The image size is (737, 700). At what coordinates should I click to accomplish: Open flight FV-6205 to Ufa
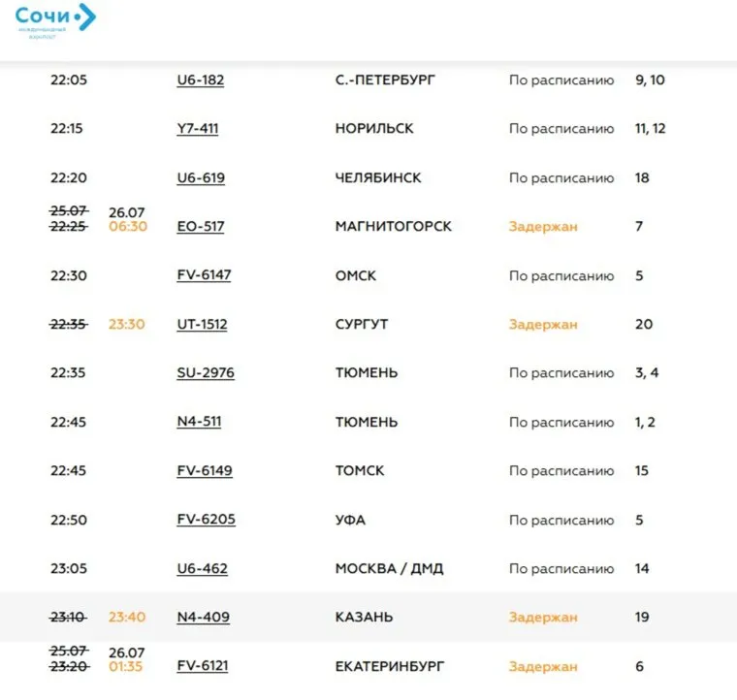206,520
